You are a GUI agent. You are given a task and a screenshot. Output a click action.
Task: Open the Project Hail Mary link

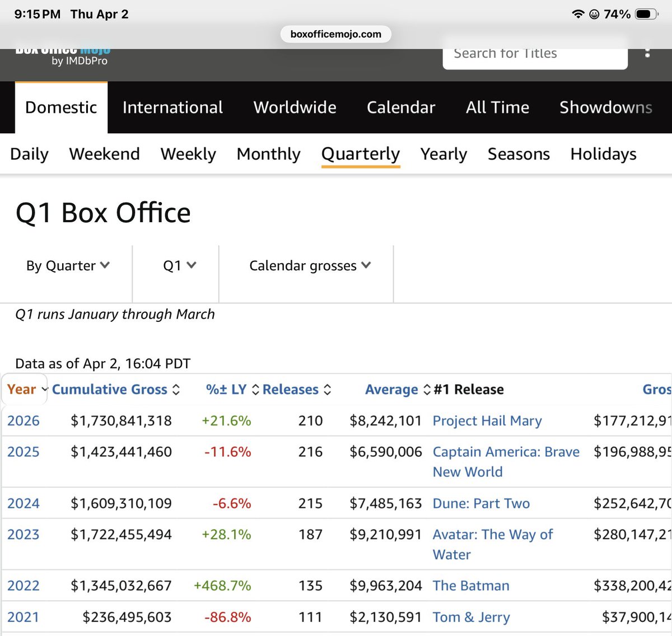click(x=487, y=421)
